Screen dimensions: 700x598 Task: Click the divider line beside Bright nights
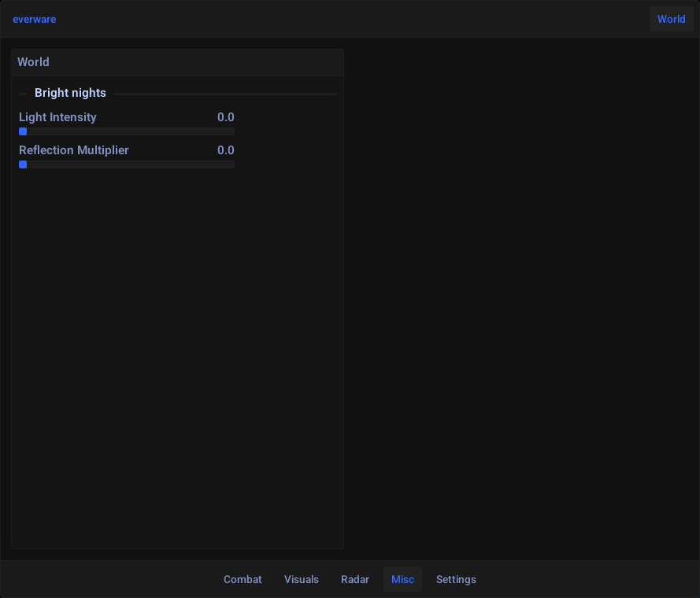[x=224, y=94]
